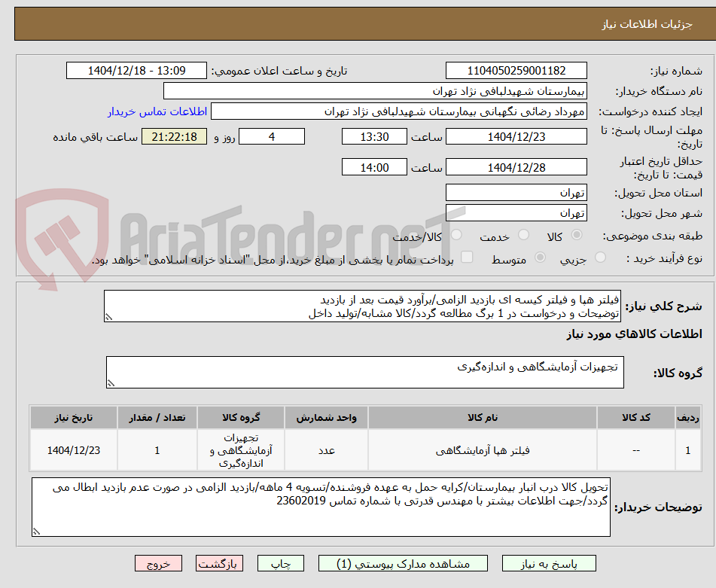
Task: Click the table need date cell 1404/12/23
Action: 74,450
